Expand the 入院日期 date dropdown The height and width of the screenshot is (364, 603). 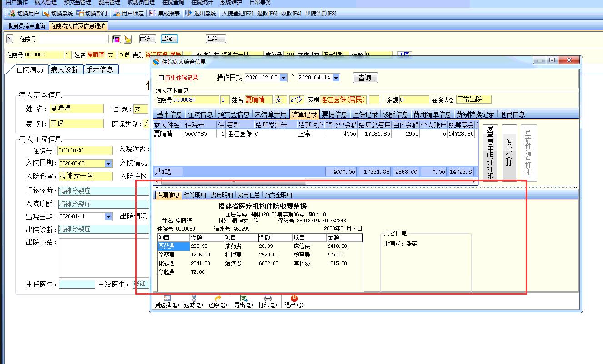coord(108,163)
